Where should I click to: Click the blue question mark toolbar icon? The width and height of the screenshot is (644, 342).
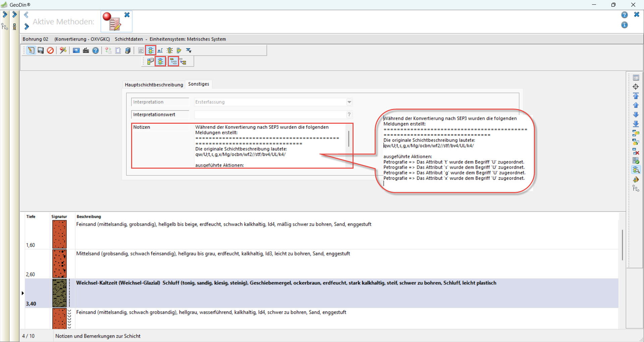(96, 50)
